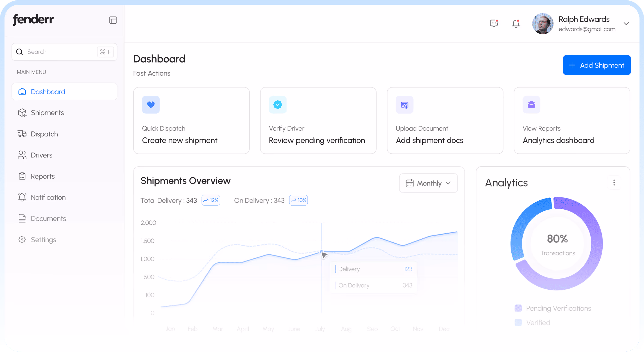This screenshot has height=356, width=644.
Task: Open Settings from the sidebar menu
Action: click(43, 240)
